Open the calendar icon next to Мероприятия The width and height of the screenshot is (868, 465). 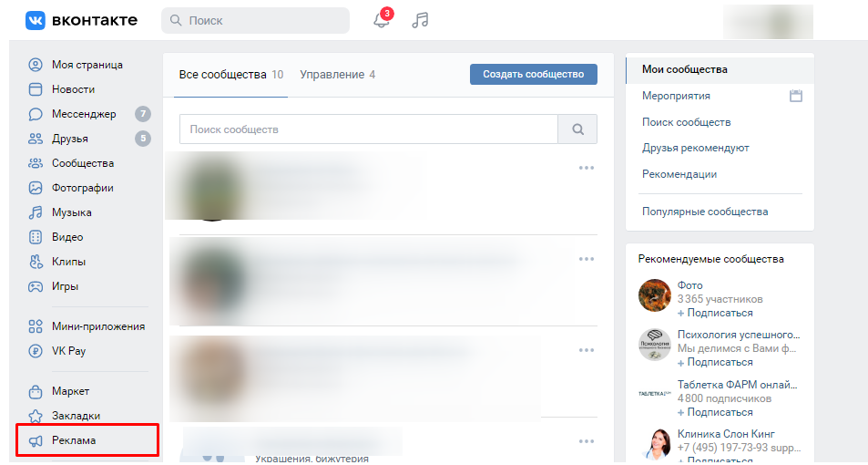coord(795,96)
